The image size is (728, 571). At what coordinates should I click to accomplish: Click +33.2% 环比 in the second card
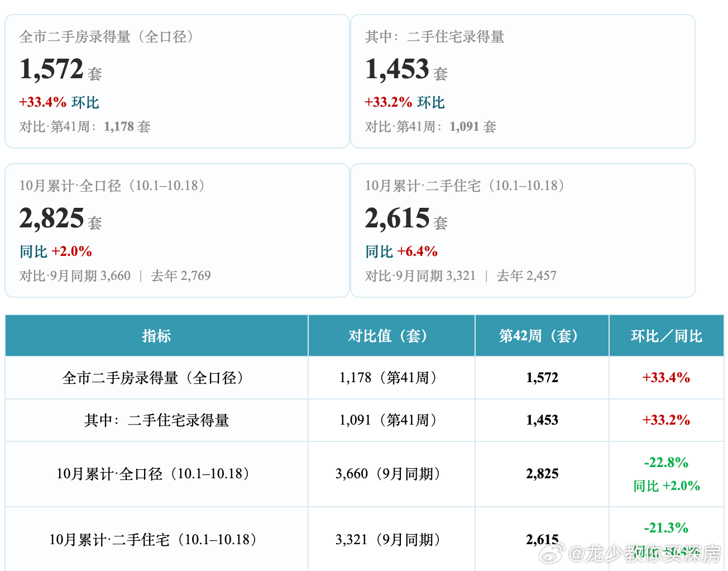pyautogui.click(x=405, y=102)
